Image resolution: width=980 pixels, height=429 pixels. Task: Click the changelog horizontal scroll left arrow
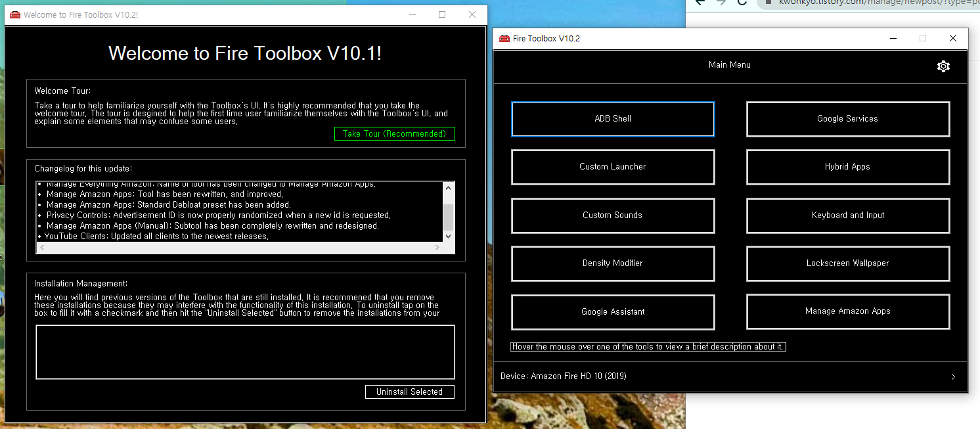tap(42, 248)
